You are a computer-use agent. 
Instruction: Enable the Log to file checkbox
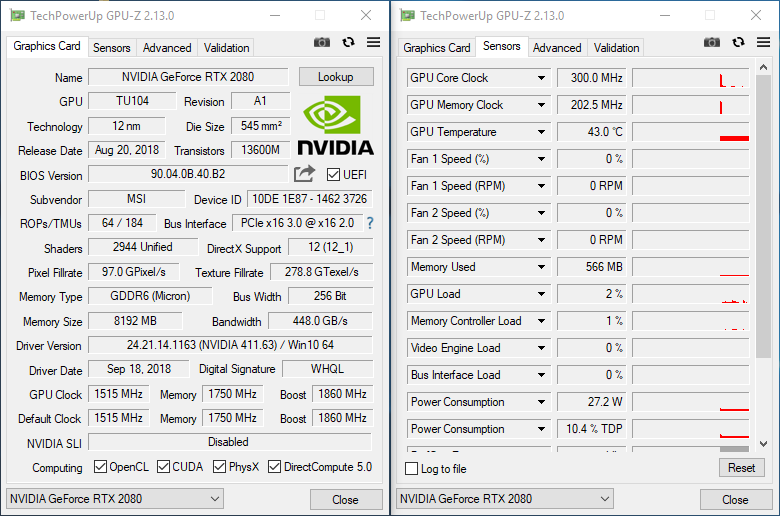pyautogui.click(x=412, y=469)
